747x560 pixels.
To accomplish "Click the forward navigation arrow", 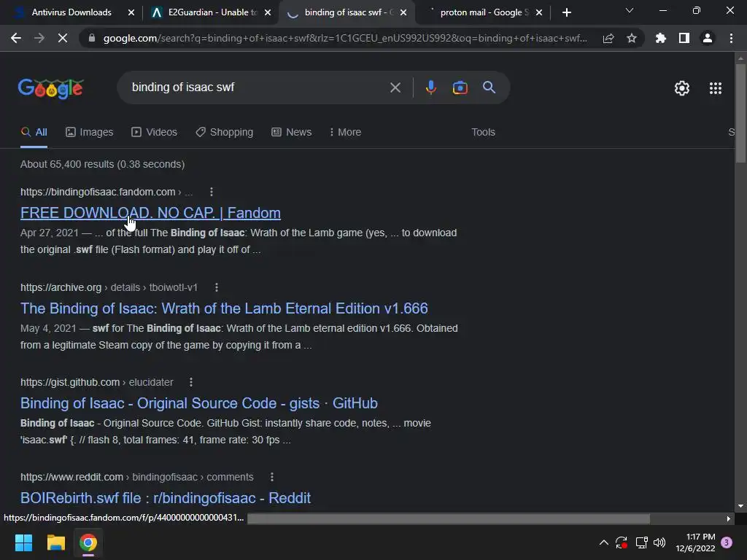I will (39, 38).
